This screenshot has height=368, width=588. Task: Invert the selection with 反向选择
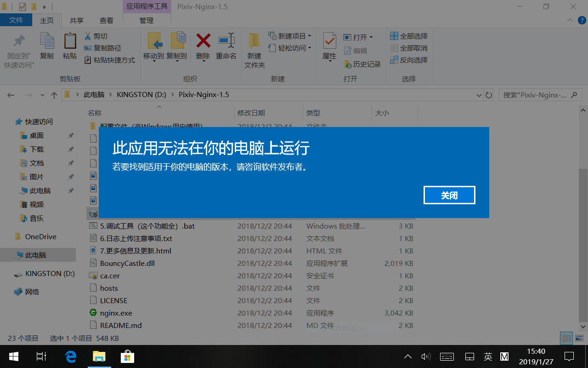click(409, 60)
